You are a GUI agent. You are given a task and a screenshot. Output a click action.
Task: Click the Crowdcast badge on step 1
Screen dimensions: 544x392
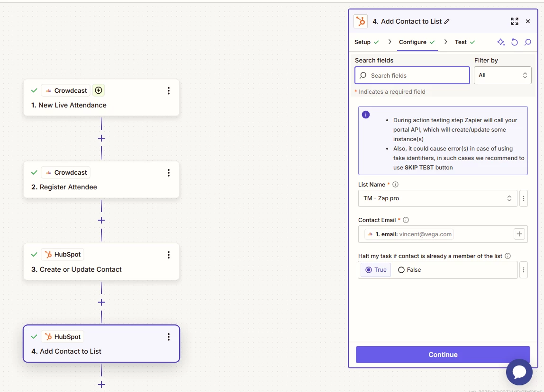66,90
